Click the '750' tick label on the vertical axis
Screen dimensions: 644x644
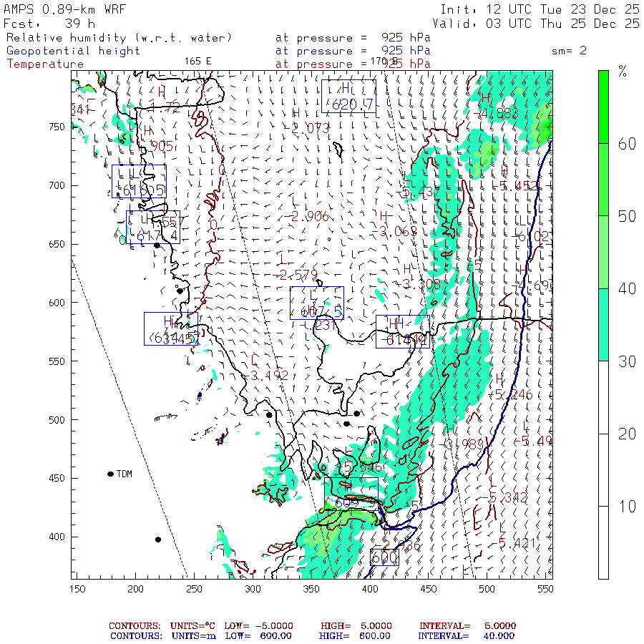coord(57,127)
